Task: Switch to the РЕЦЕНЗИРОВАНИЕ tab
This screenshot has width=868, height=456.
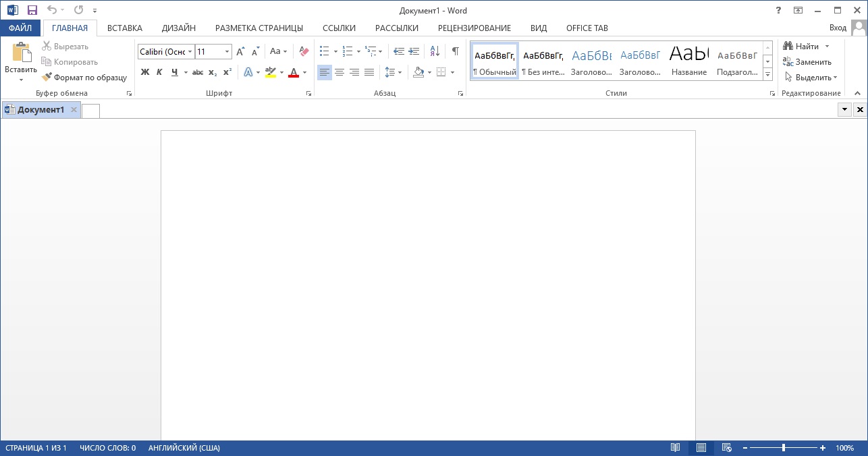Action: click(x=474, y=28)
